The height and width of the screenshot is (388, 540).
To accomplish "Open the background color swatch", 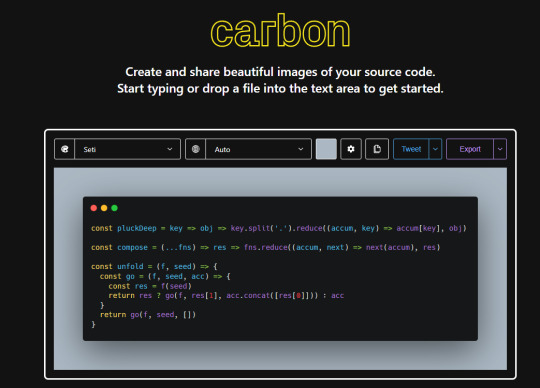I will [326, 149].
